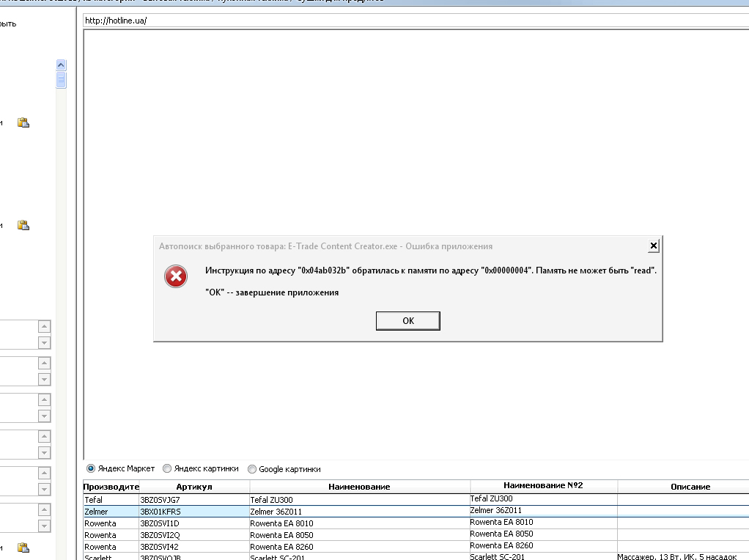This screenshot has height=560, width=749.
Task: Click the red error icon in the dialog
Action: [176, 276]
